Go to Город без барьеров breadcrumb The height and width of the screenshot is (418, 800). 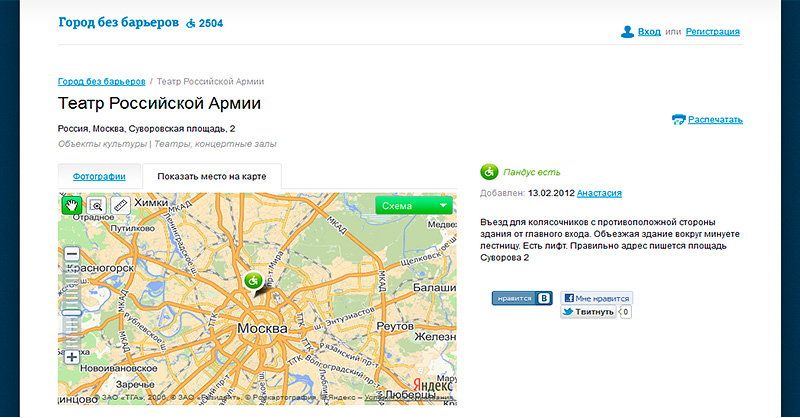[101, 80]
